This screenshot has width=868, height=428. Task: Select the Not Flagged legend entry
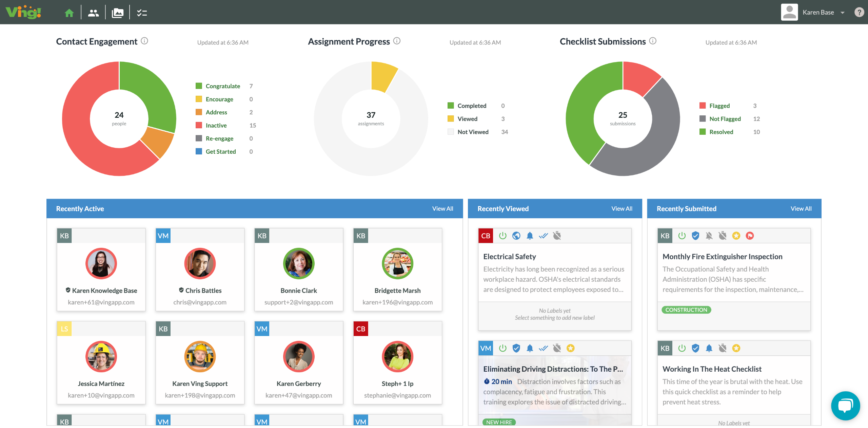[x=725, y=119]
